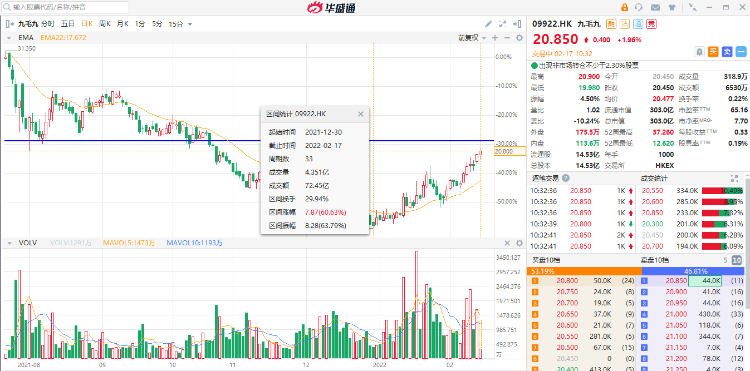The width and height of the screenshot is (750, 371).
Task: Select the pencil drawing tool above chart
Action: [x=488, y=23]
